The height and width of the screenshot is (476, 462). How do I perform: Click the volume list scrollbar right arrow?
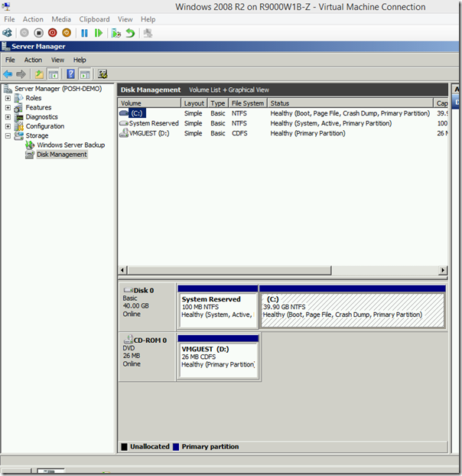click(443, 270)
